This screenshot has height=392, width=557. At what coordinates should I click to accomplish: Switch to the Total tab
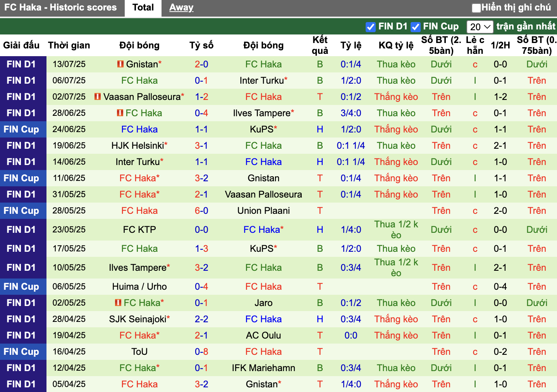[x=143, y=8]
